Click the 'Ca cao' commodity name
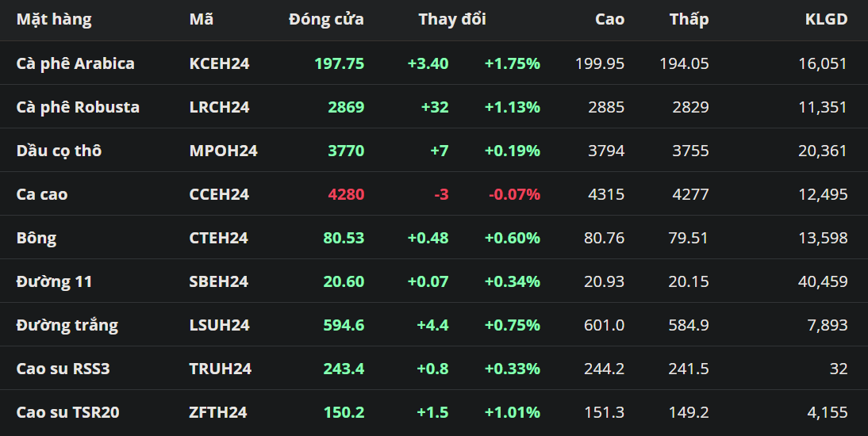Image resolution: width=868 pixels, height=436 pixels. 42,194
